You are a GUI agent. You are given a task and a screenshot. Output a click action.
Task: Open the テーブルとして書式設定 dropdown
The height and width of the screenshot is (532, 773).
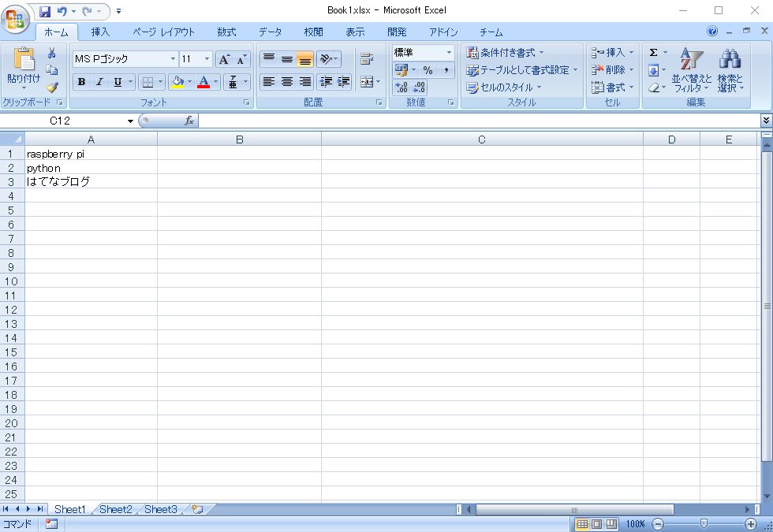522,70
